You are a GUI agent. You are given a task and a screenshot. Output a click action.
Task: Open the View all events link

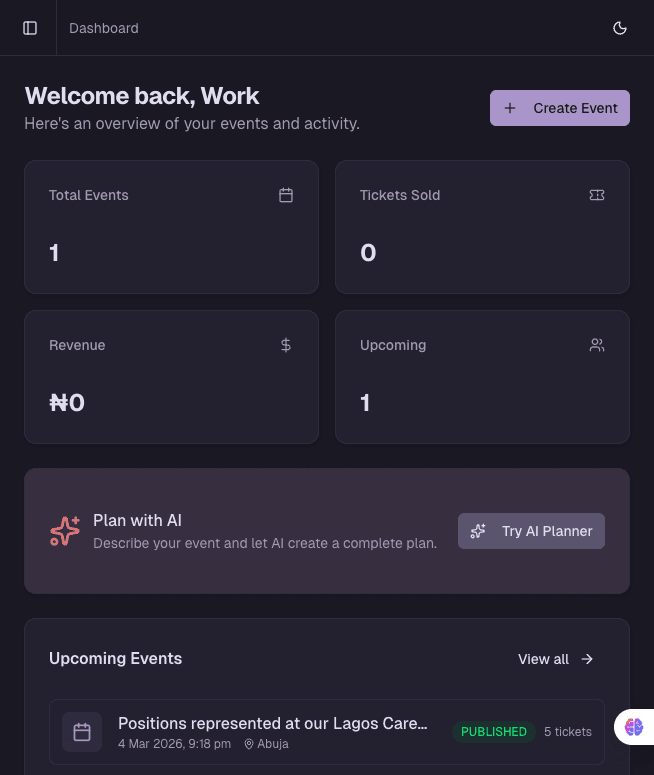tap(543, 659)
